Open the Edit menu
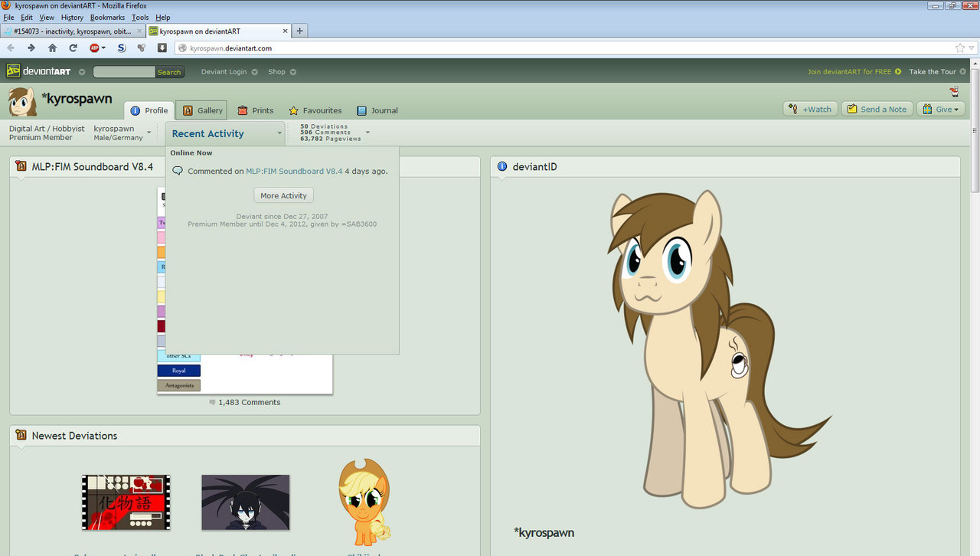The image size is (980, 556). pyautogui.click(x=27, y=17)
